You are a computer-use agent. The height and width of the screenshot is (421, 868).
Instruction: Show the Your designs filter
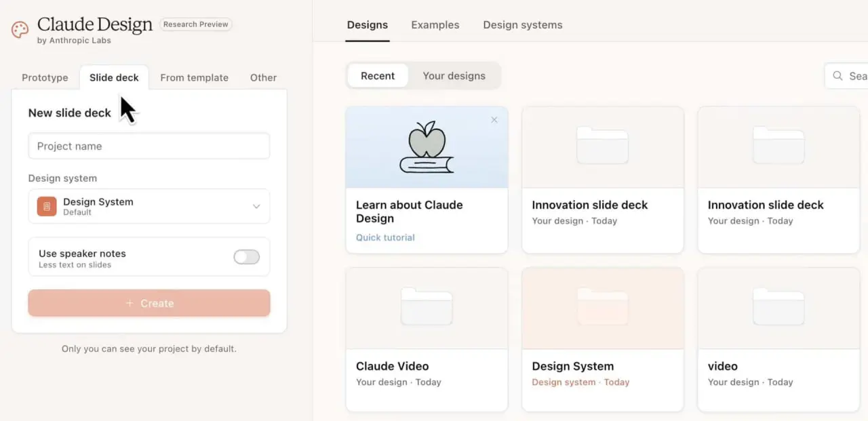point(454,76)
